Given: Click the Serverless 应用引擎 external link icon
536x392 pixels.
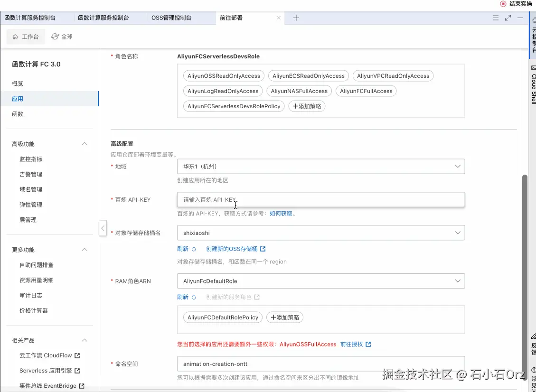Looking at the screenshot, I should point(77,371).
